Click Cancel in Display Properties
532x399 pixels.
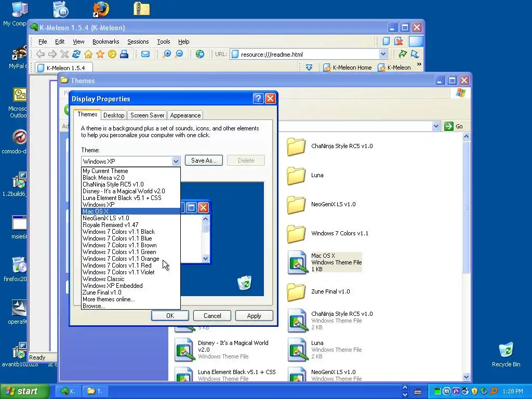[212, 315]
